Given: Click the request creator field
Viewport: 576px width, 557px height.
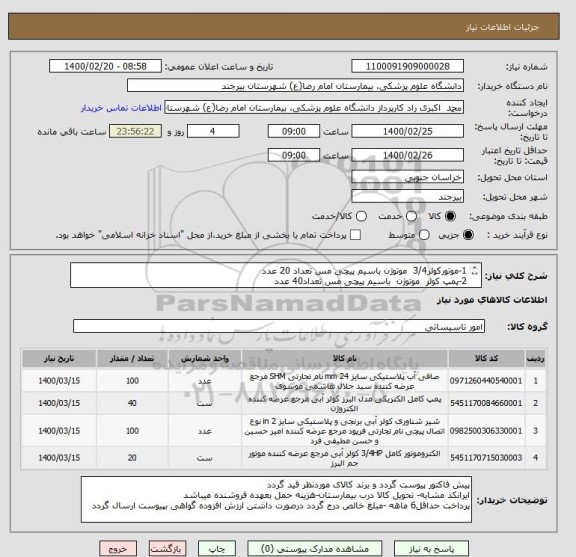Looking at the screenshot, I should [x=314, y=108].
